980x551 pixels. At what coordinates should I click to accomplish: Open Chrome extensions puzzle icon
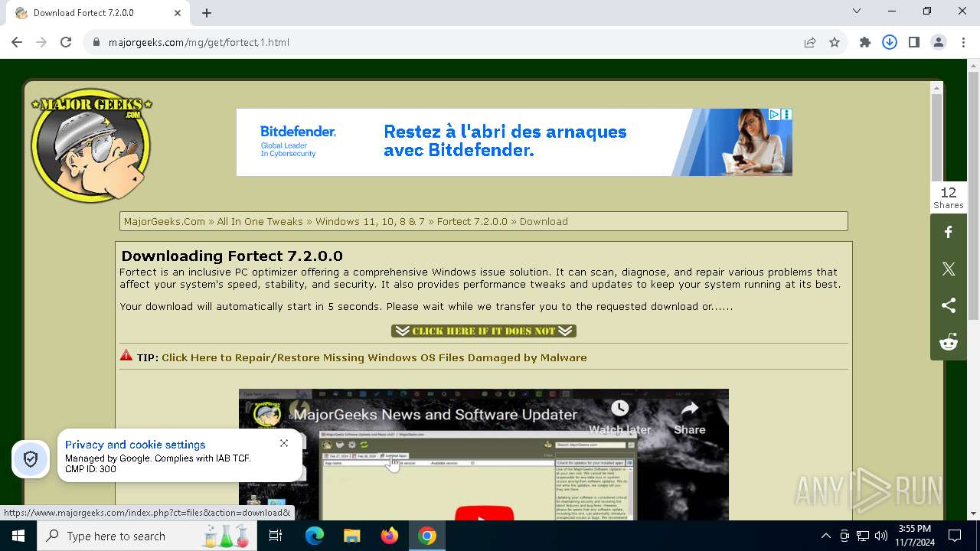point(865,42)
